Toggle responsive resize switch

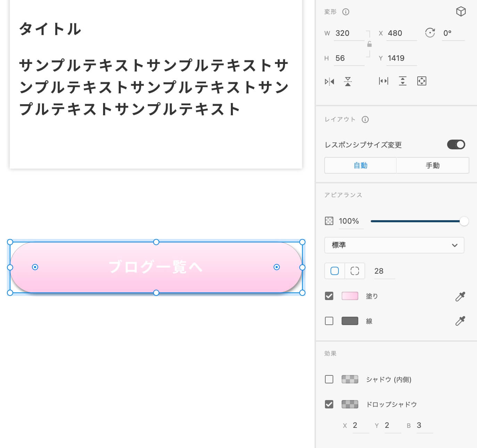click(456, 144)
